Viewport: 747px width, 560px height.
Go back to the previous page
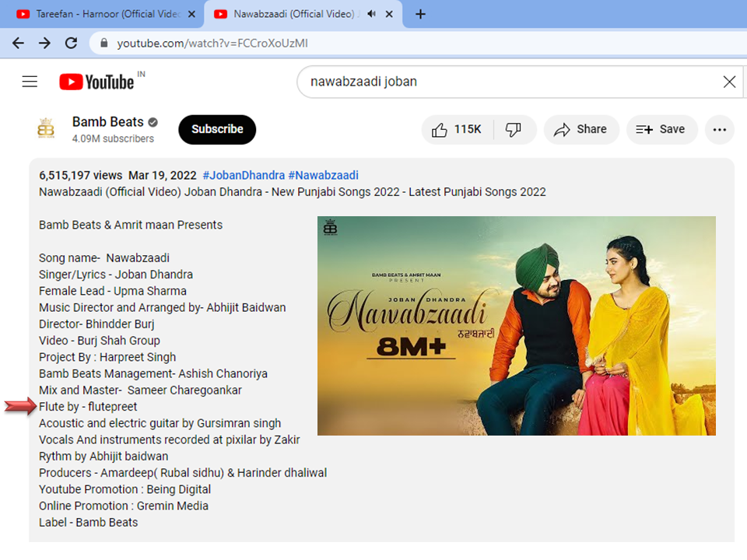pyautogui.click(x=18, y=44)
